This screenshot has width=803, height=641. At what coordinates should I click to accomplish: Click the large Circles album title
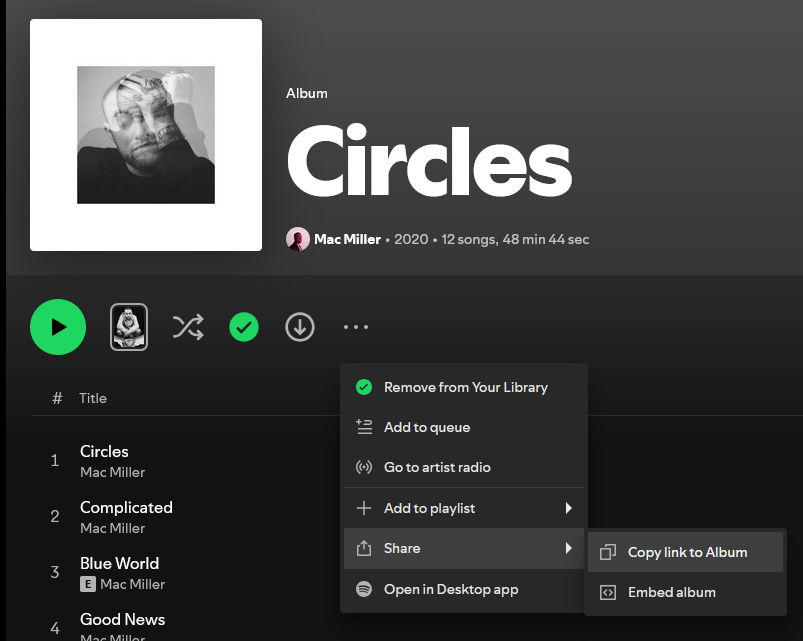[x=429, y=161]
